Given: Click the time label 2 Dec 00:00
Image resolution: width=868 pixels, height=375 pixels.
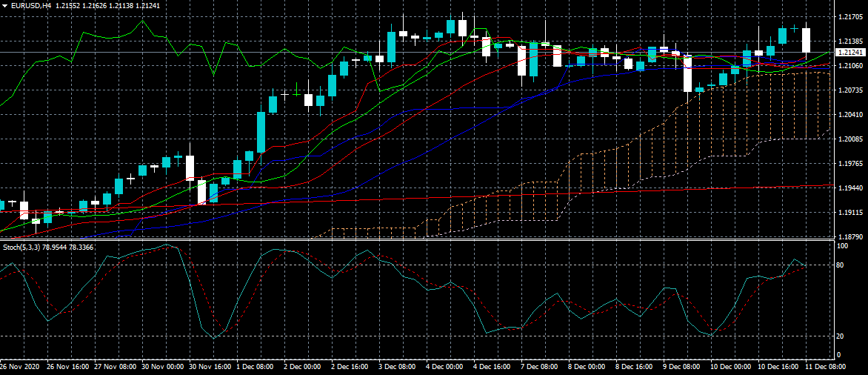Looking at the screenshot, I should pyautogui.click(x=303, y=367).
